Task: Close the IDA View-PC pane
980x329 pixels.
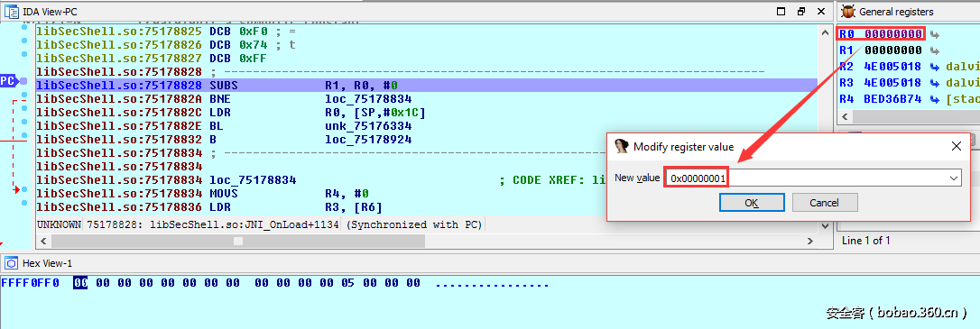Action: tap(822, 11)
